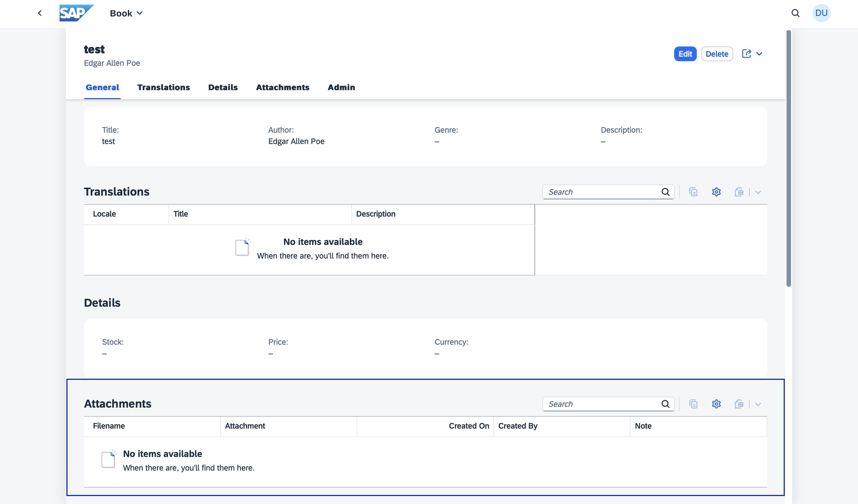Image resolution: width=858 pixels, height=504 pixels.
Task: Click the Translations search magnifier icon
Action: (665, 192)
